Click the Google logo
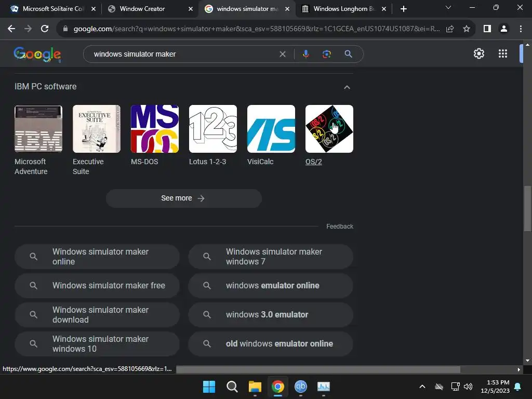The height and width of the screenshot is (399, 532). (x=37, y=54)
